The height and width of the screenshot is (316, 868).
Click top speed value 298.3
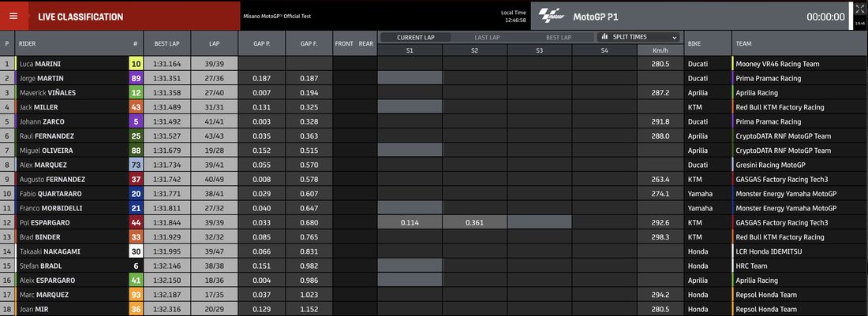[x=660, y=237]
